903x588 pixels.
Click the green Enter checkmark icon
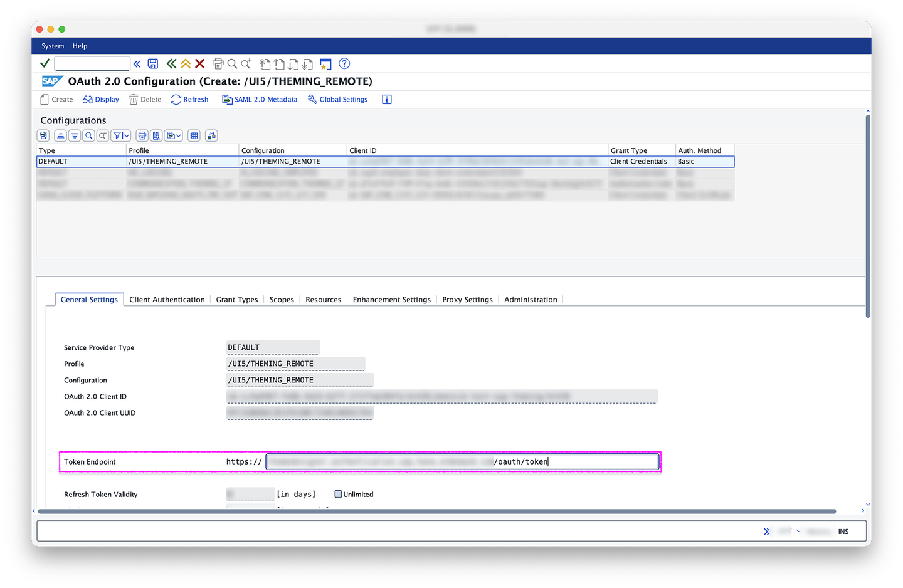[45, 63]
